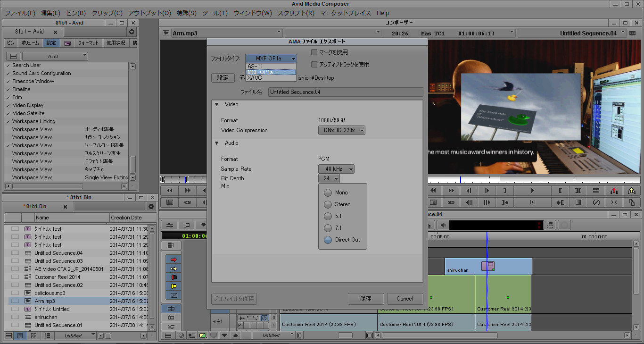
Task: Toggle the keyframe selection tool in Smart Tool
Action: [x=173, y=295]
